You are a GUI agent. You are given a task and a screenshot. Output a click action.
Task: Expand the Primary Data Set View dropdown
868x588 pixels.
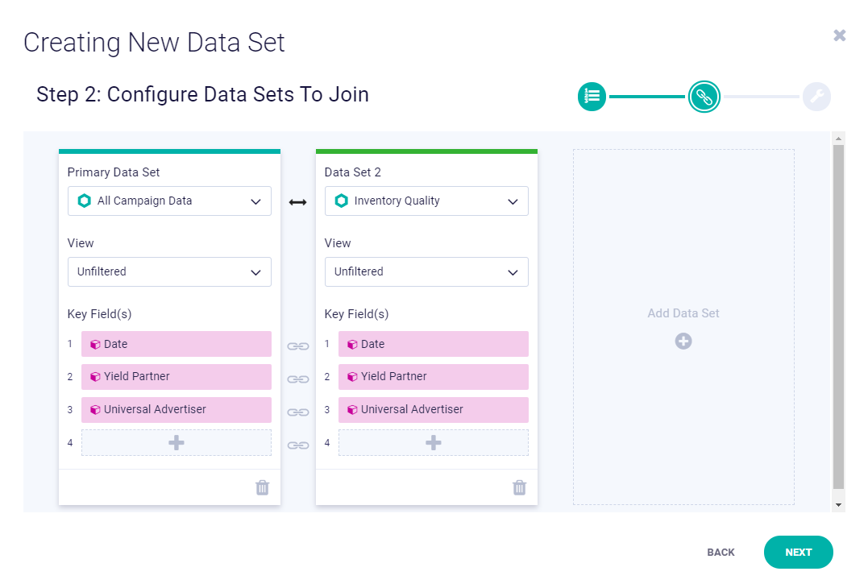(x=169, y=271)
